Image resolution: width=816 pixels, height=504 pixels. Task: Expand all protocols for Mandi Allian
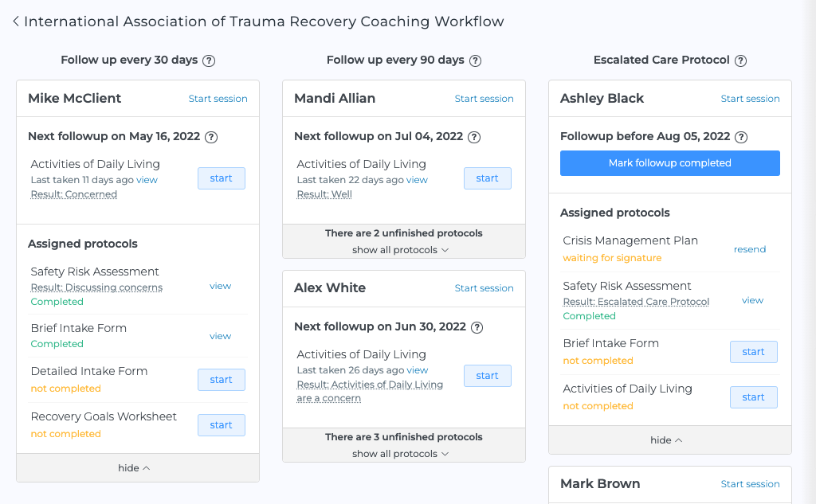click(x=400, y=250)
